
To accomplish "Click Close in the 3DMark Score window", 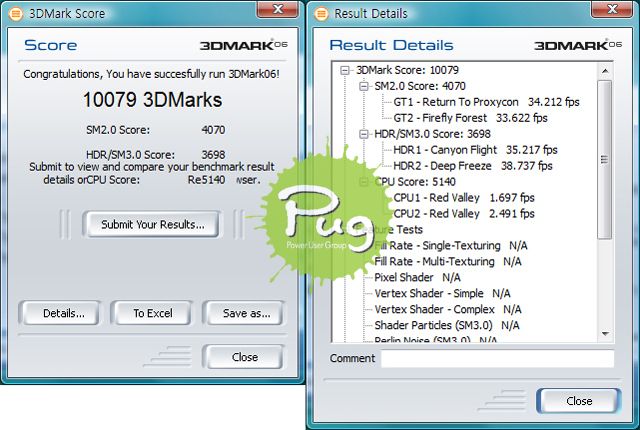I will click(244, 357).
